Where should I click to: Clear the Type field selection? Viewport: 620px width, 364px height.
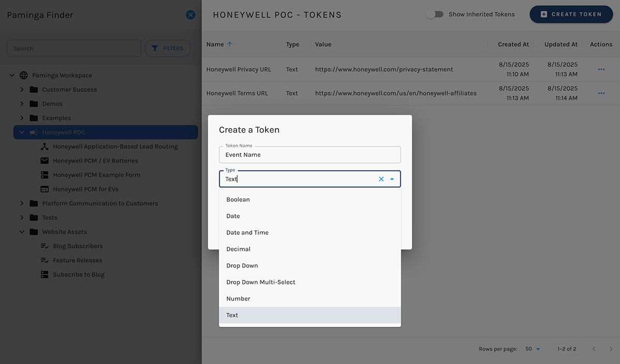click(381, 179)
